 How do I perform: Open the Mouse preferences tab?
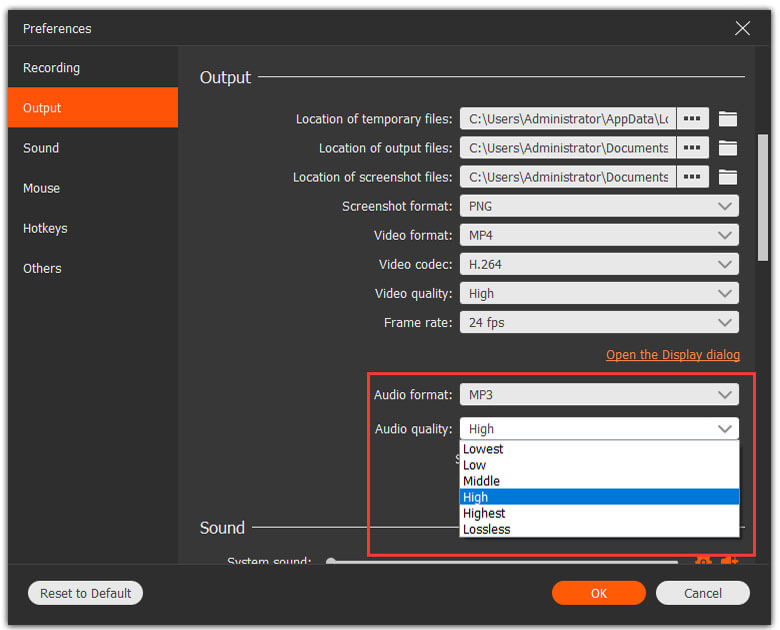[x=93, y=188]
